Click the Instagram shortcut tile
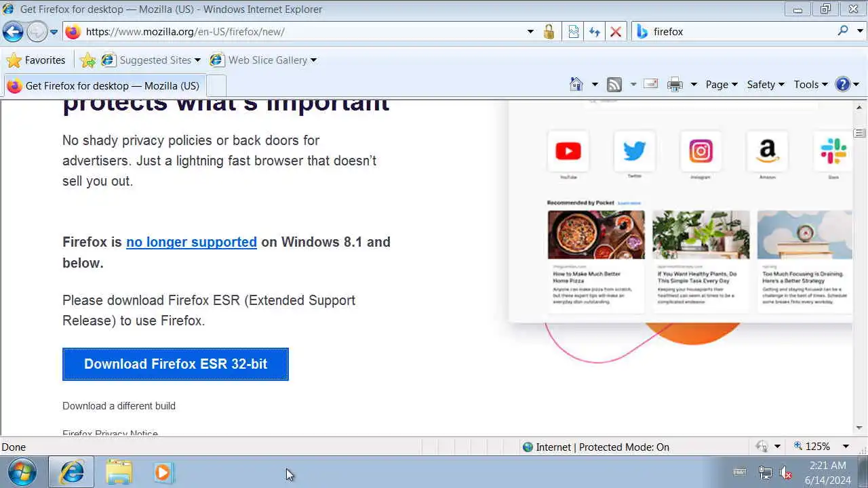Image resolution: width=868 pixels, height=488 pixels. click(701, 151)
